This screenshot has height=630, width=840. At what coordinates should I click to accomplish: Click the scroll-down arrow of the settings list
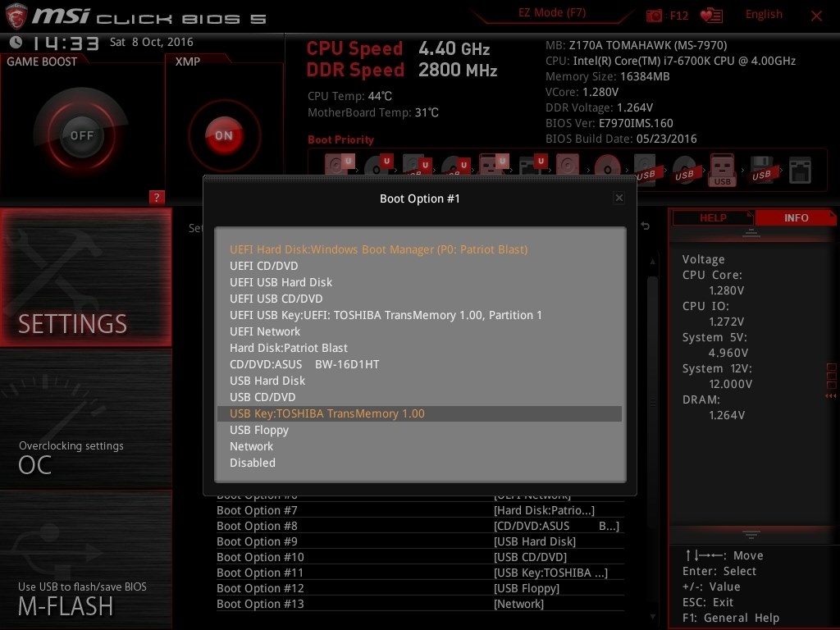click(652, 617)
